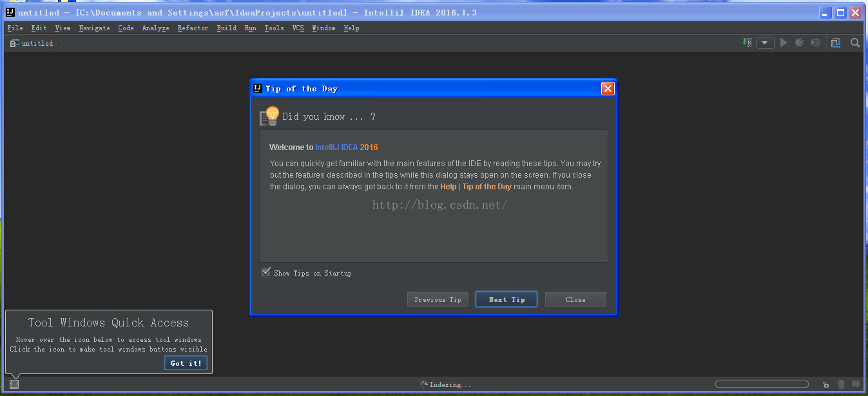Open the VCS menu

coord(298,28)
